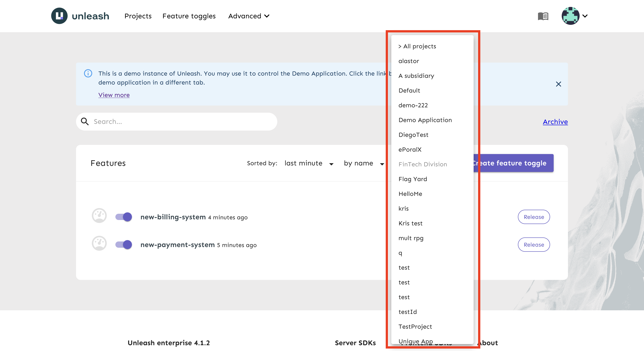Image resolution: width=644 pixels, height=351 pixels.
Task: Select FinTech Division project
Action: coord(432,164)
